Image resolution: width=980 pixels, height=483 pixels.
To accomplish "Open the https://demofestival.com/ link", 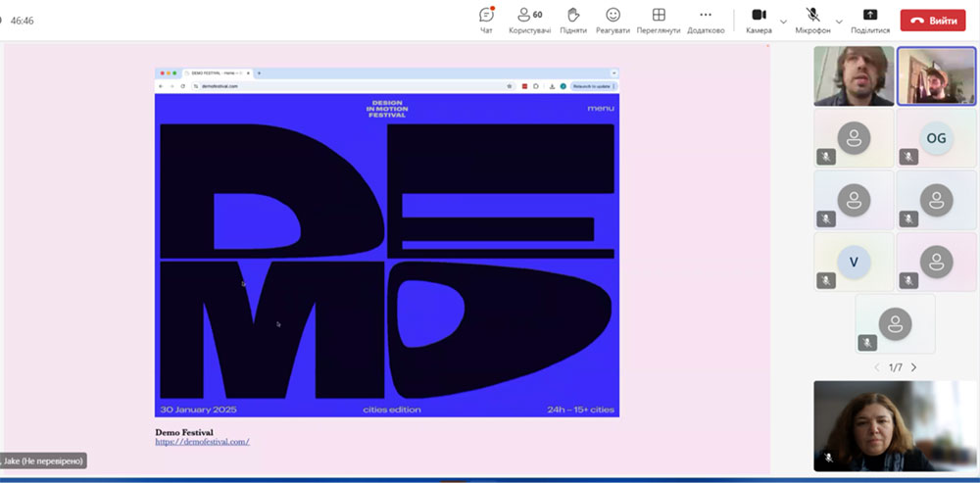I will click(203, 442).
